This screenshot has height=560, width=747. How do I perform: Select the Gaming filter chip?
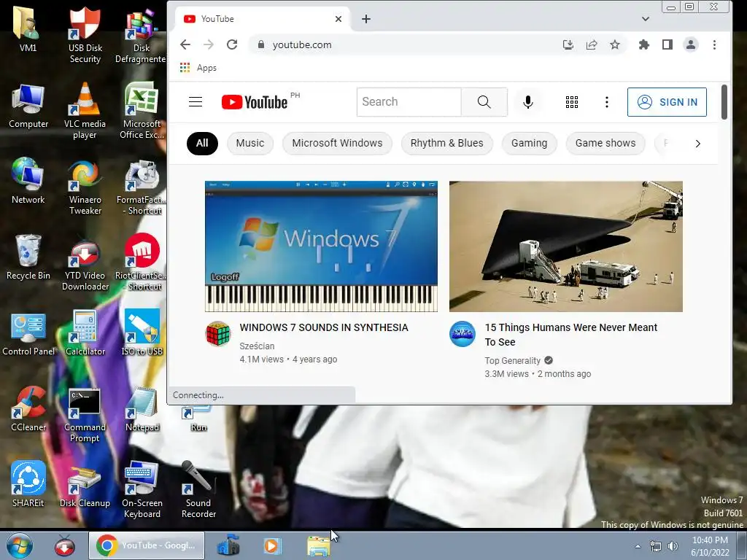[530, 144]
